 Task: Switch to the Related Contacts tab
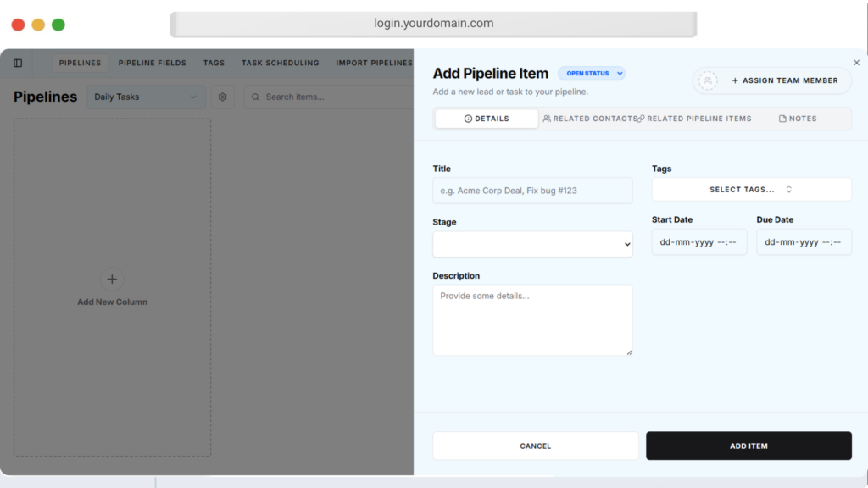tap(590, 119)
